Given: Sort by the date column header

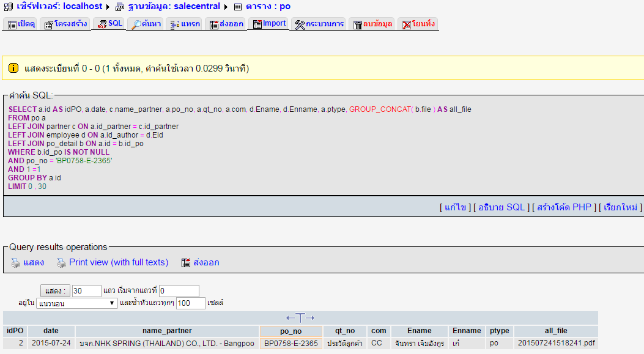Looking at the screenshot, I should [x=51, y=331].
